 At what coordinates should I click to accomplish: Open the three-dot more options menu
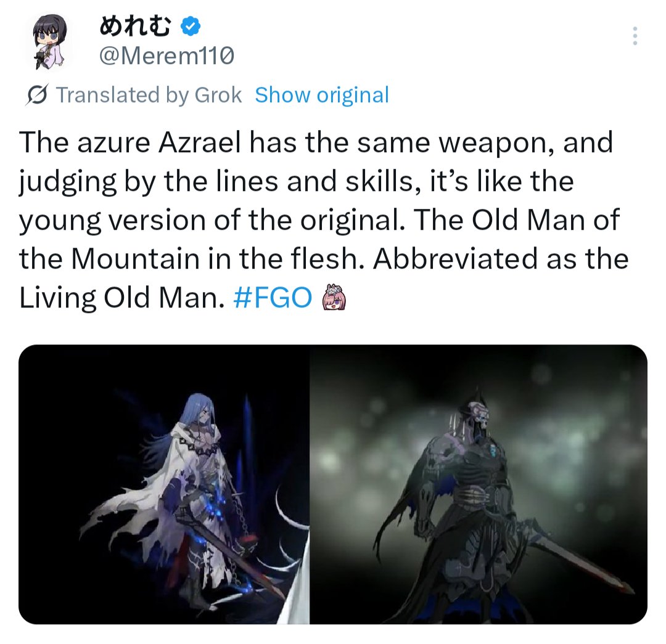click(635, 36)
